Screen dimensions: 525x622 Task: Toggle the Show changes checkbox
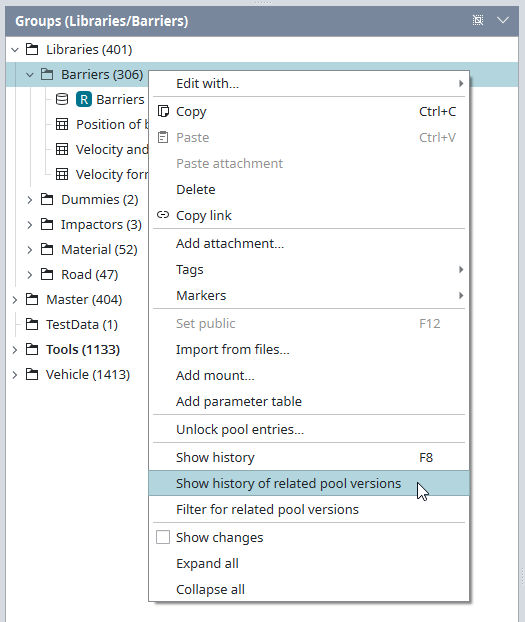click(163, 537)
